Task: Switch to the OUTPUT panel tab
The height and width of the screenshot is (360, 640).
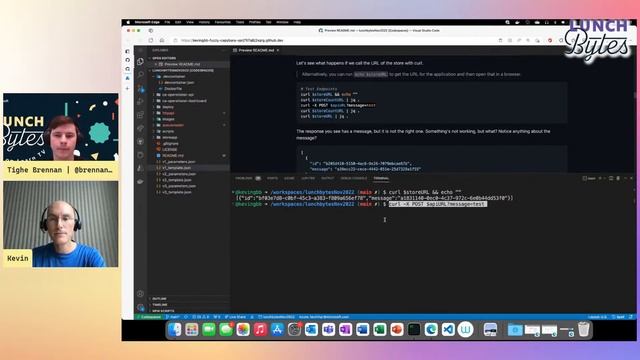Action: (327, 178)
